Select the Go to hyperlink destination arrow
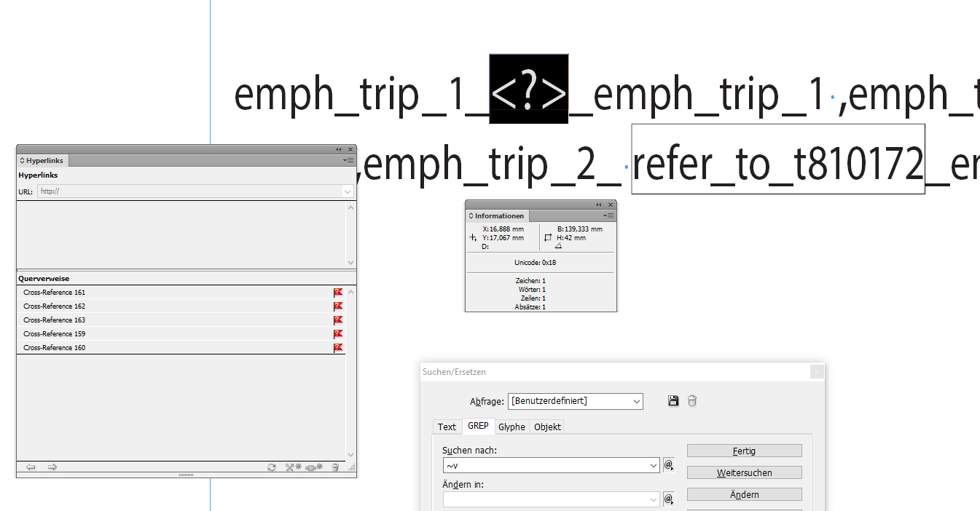980x511 pixels. point(52,467)
